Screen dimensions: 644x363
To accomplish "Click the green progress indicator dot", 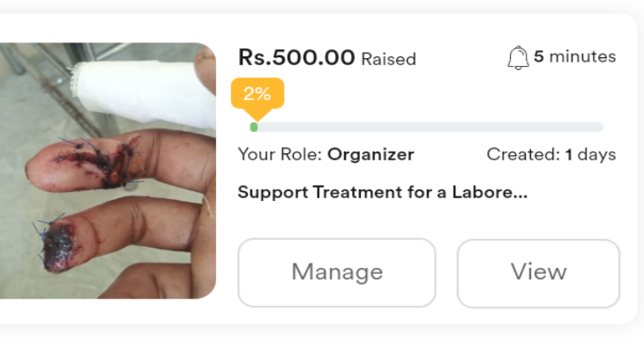I will click(x=254, y=127).
